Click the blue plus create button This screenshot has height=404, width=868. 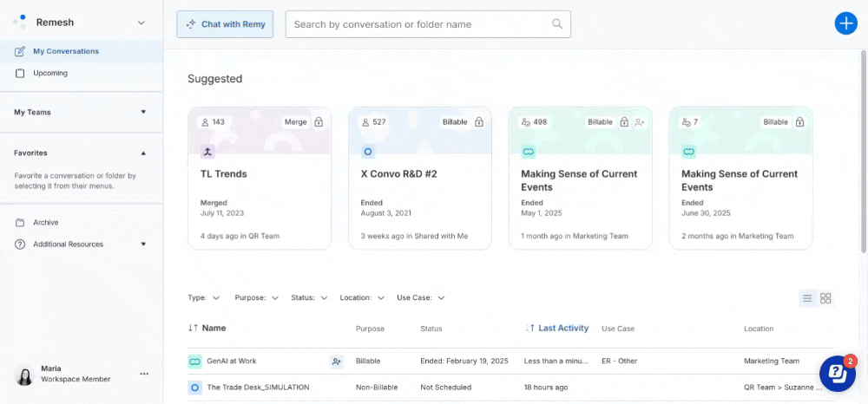point(845,23)
